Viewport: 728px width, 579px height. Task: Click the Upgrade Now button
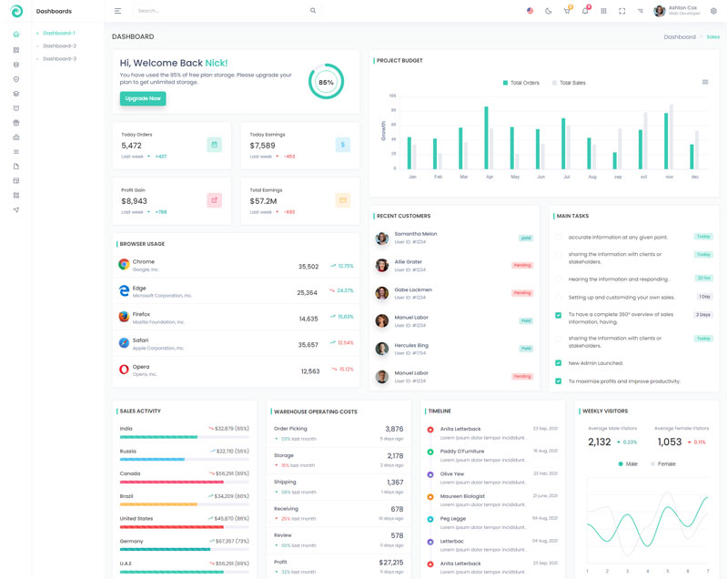click(143, 98)
